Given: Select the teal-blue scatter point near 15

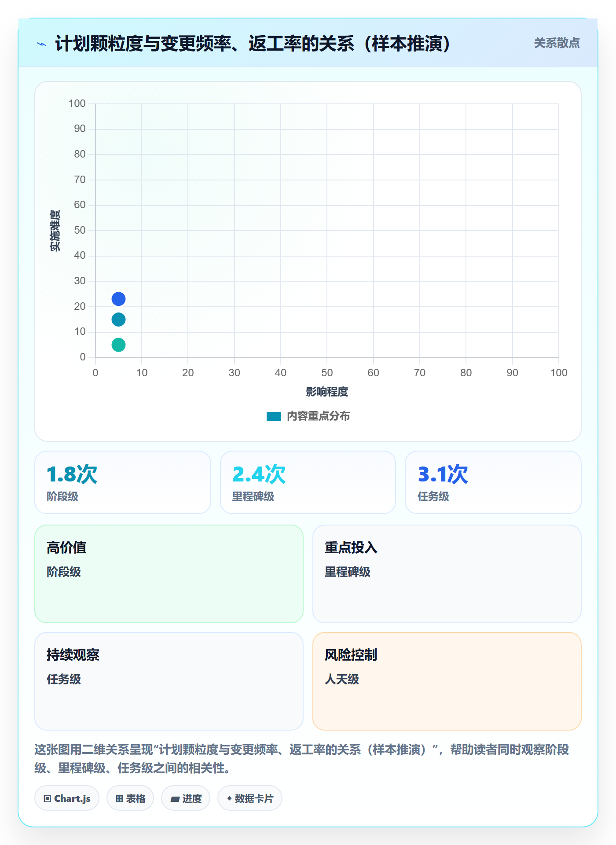Looking at the screenshot, I should point(118,320).
